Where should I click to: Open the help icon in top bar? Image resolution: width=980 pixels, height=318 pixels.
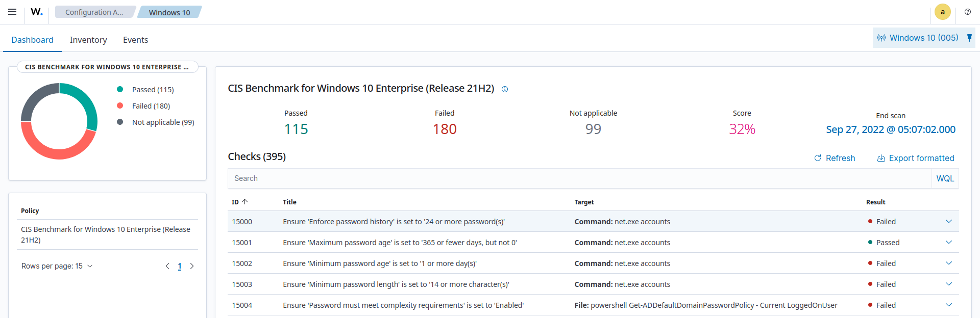967,12
